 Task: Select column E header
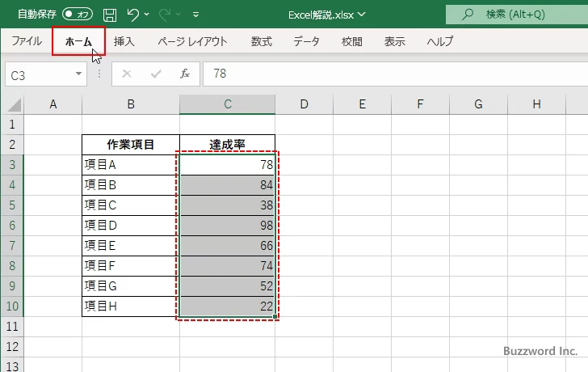pyautogui.click(x=362, y=104)
